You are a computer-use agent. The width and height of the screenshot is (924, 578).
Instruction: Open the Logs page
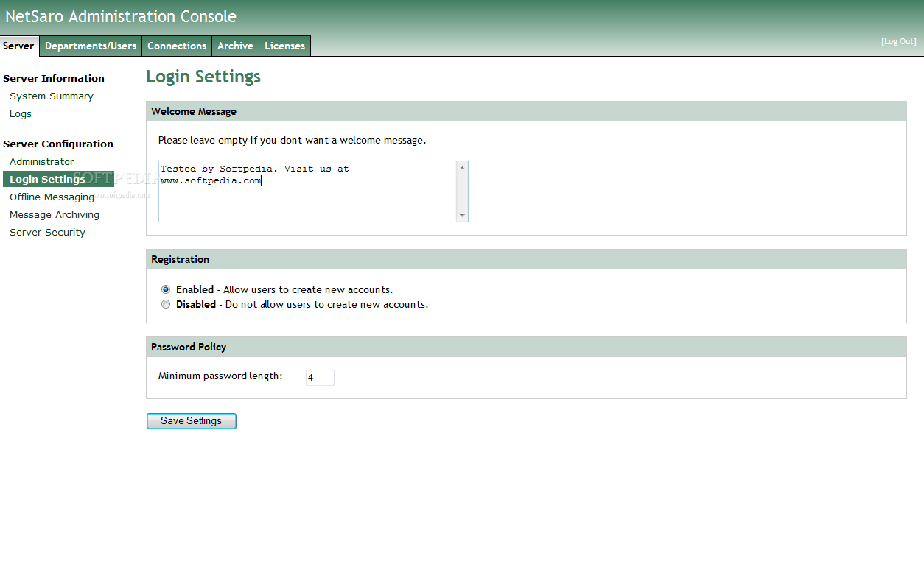(x=21, y=113)
